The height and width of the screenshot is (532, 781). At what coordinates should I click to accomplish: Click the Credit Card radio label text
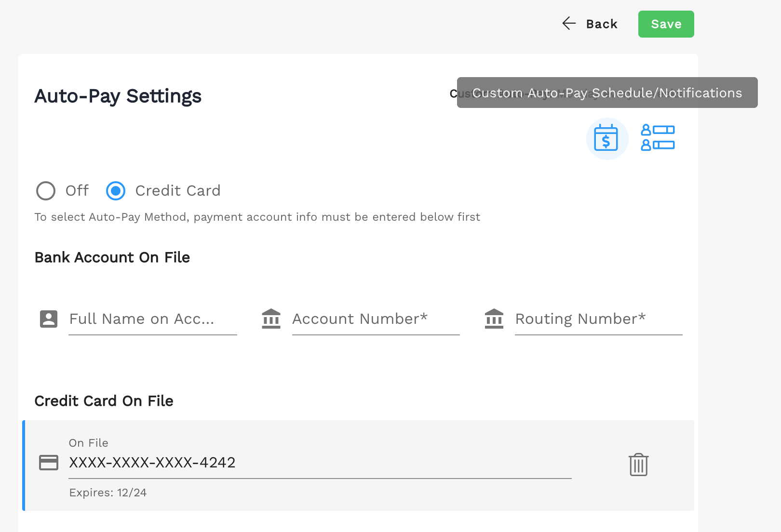[x=178, y=191]
